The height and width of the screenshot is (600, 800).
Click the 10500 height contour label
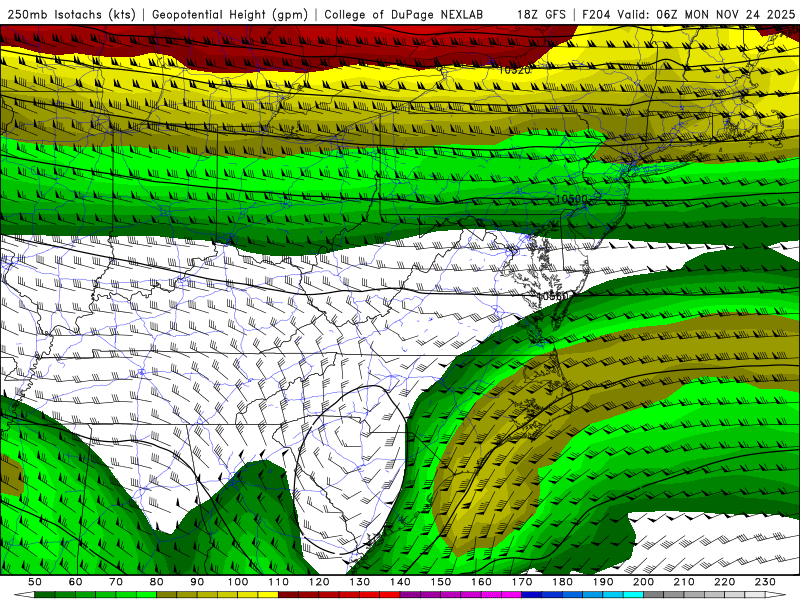571,199
